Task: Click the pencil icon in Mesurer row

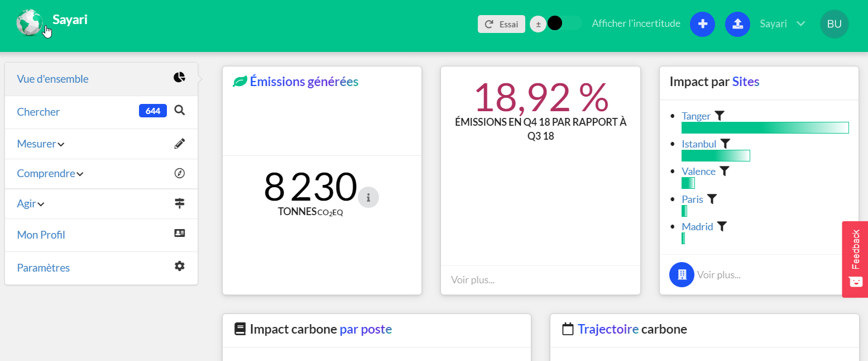Action: click(x=179, y=144)
